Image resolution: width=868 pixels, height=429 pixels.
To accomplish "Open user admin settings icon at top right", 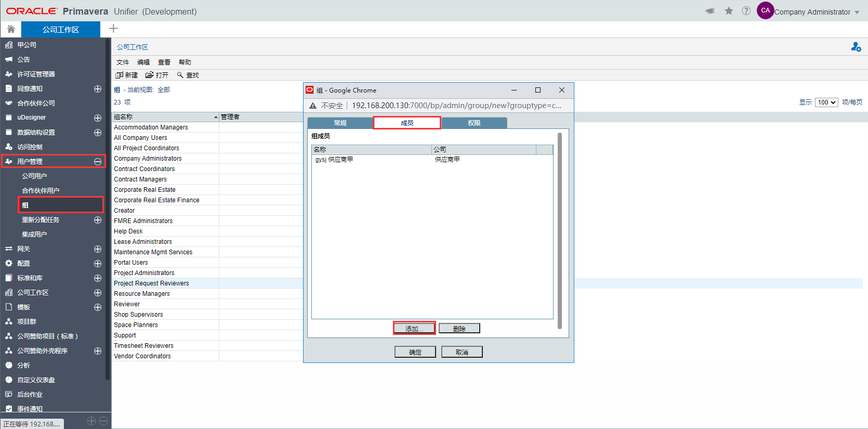I will 856,47.
